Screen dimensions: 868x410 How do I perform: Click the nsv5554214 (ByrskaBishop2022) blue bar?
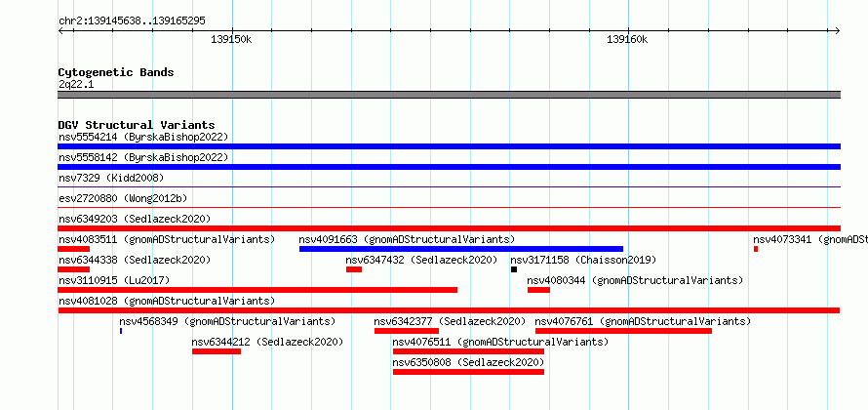click(x=449, y=146)
